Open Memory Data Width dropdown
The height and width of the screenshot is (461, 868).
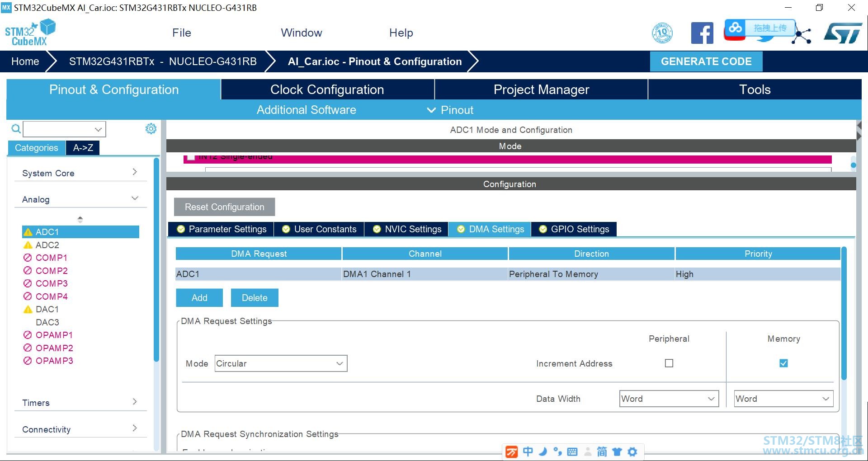783,399
